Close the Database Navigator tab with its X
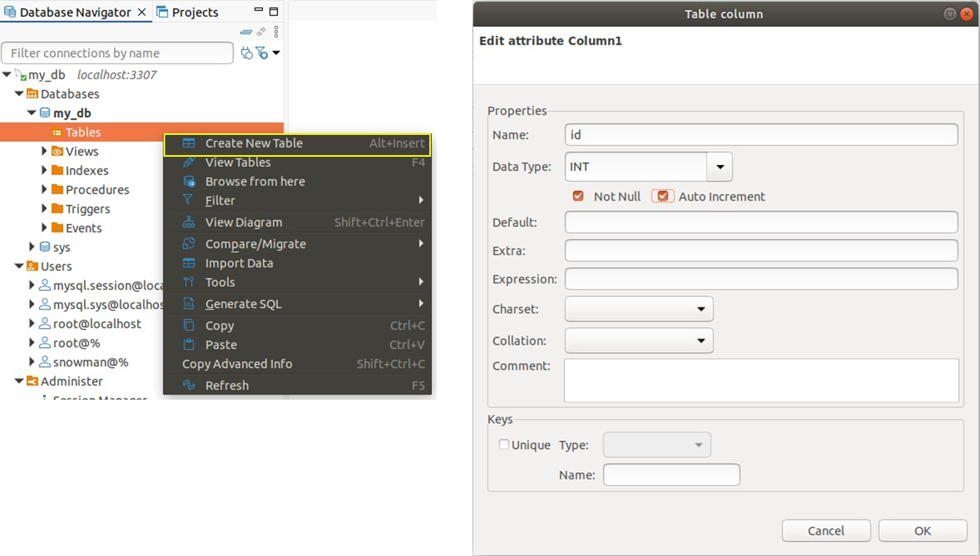The image size is (980, 556). [x=142, y=12]
